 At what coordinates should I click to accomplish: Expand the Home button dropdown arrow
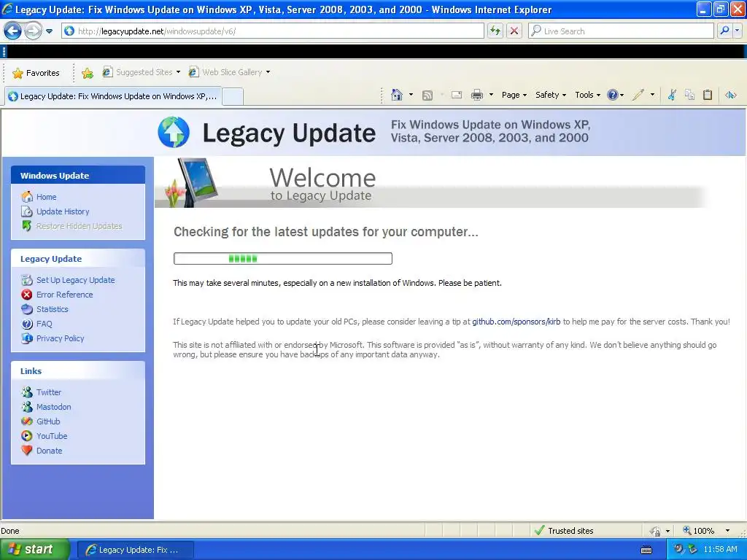tap(411, 95)
